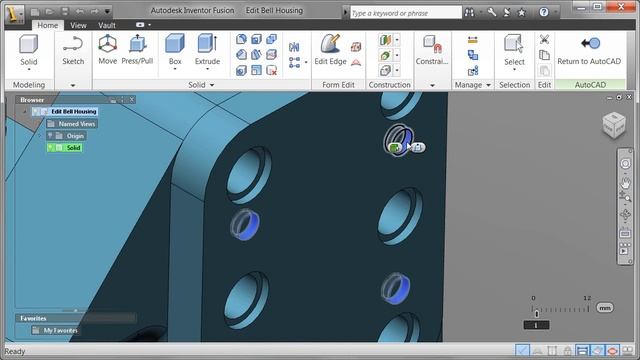Toggle the eraser-shaped status bar button
640x360 pixels.
point(598,351)
